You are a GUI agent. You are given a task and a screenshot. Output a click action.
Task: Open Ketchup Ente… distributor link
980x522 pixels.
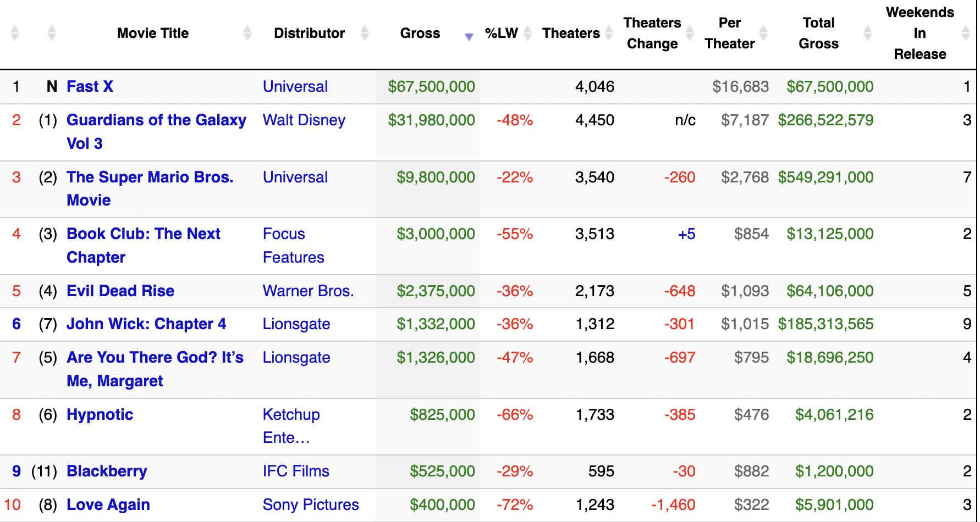(291, 426)
